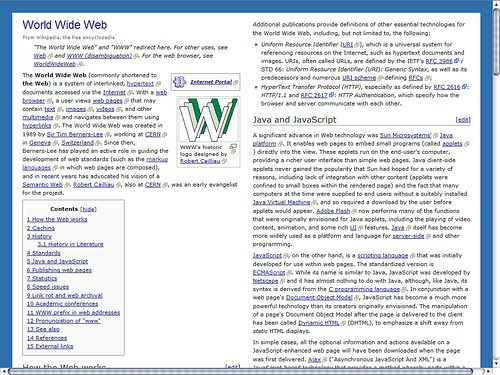The image size is (500, 375).
Task: Go to '6 Publishing web pages'
Action: point(59,270)
